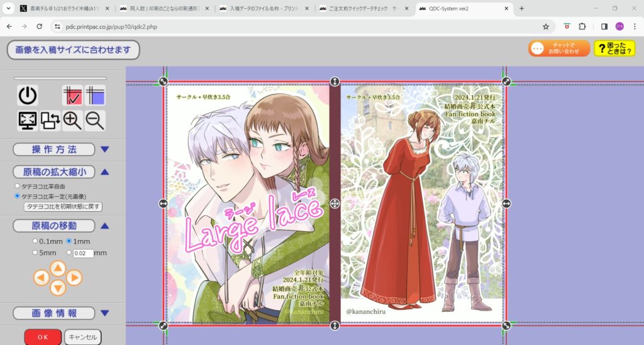Screen dimensions: 644x345
Task: Collapse the 原稿の拡大縮小 section
Action: (104, 172)
